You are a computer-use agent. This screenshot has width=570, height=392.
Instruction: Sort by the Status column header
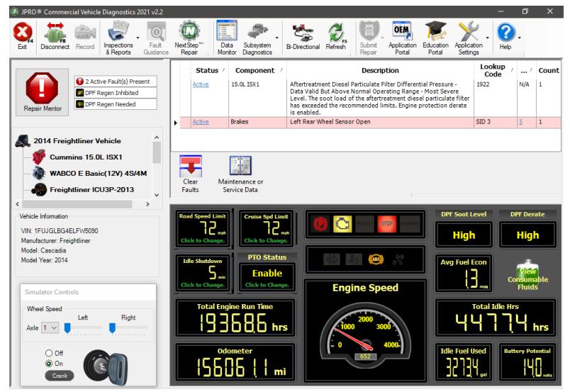(x=207, y=71)
